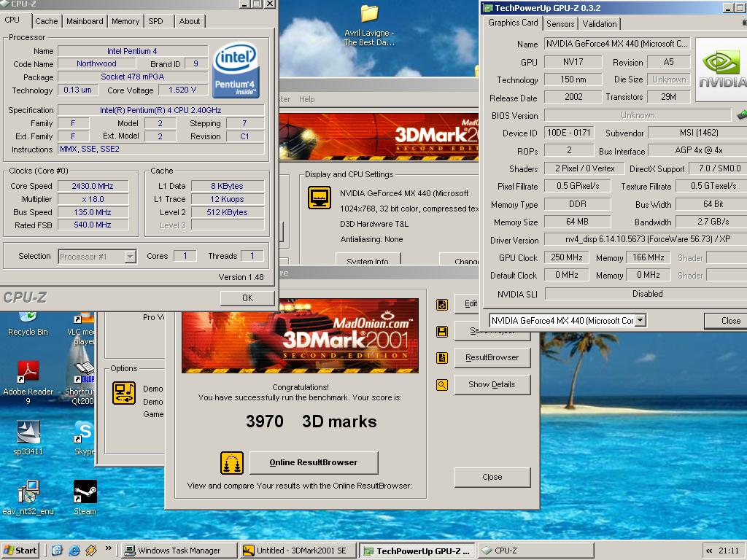Click the Show Details magnifier icon
The width and height of the screenshot is (747, 560).
click(x=442, y=385)
